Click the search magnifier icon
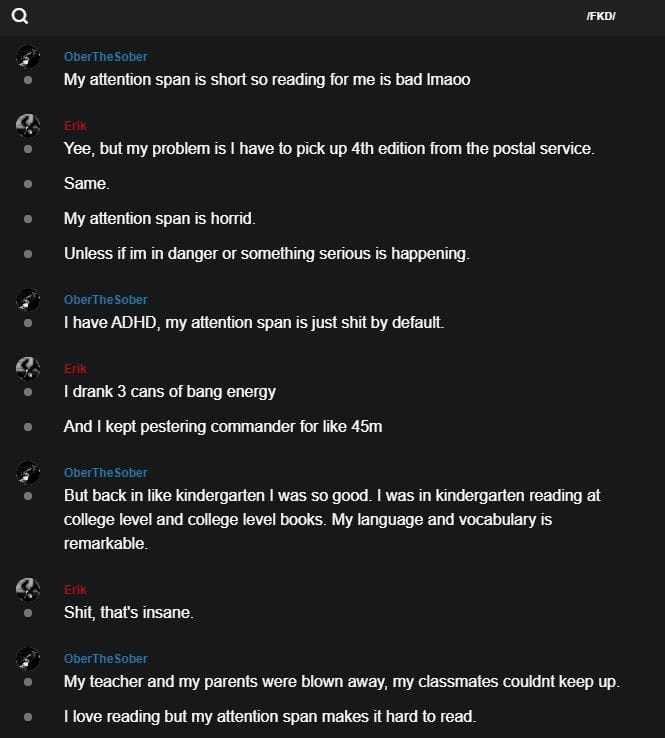Viewport: 665px width, 738px height. pos(20,16)
